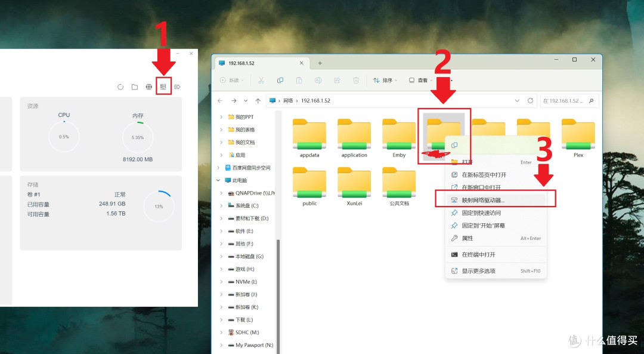The width and height of the screenshot is (644, 354).
Task: Go up one level with the up arrow
Action: tap(258, 101)
